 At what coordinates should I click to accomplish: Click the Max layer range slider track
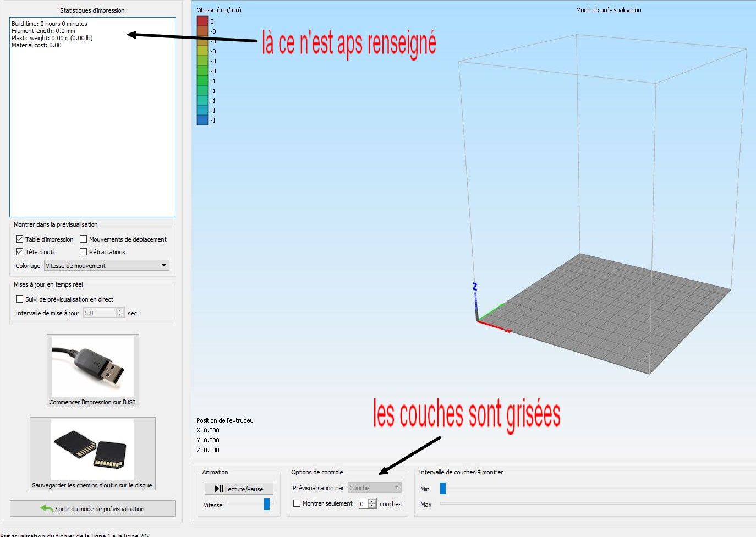pos(598,503)
